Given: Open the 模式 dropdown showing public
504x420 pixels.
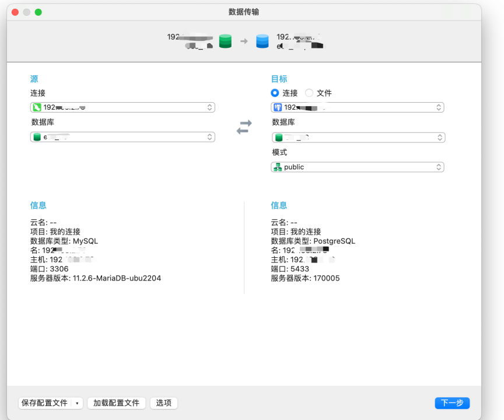Looking at the screenshot, I should (x=437, y=167).
